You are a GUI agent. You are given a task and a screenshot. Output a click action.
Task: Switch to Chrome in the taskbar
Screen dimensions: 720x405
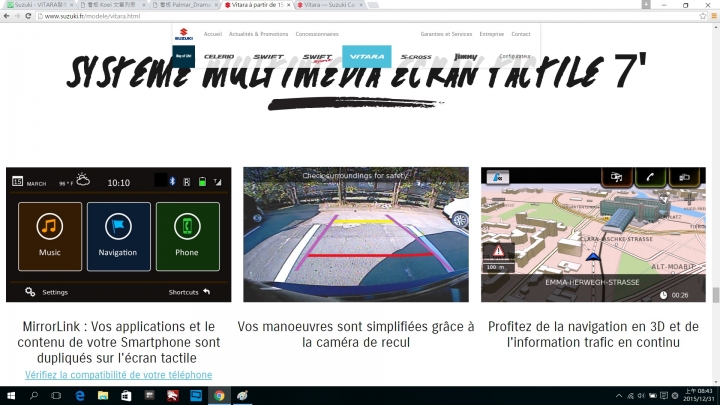click(219, 395)
